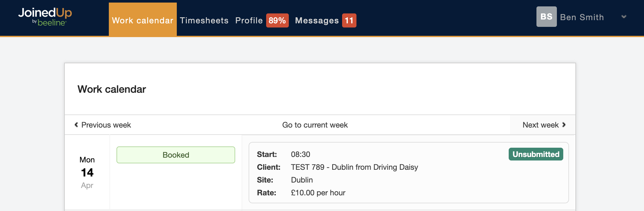Click the Unsubmitted status label
Image resolution: width=644 pixels, height=211 pixels.
(x=535, y=154)
